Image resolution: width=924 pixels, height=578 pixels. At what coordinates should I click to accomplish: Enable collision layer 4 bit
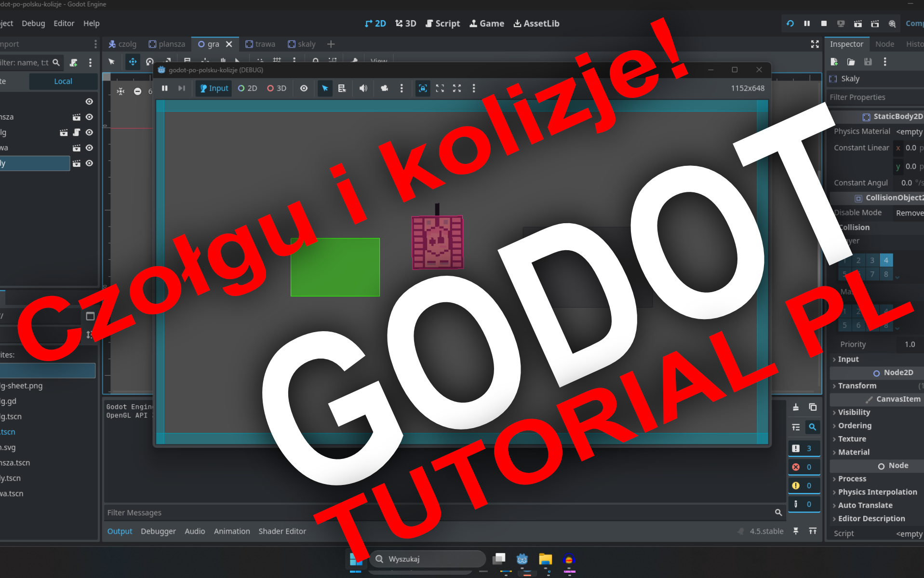click(x=886, y=260)
